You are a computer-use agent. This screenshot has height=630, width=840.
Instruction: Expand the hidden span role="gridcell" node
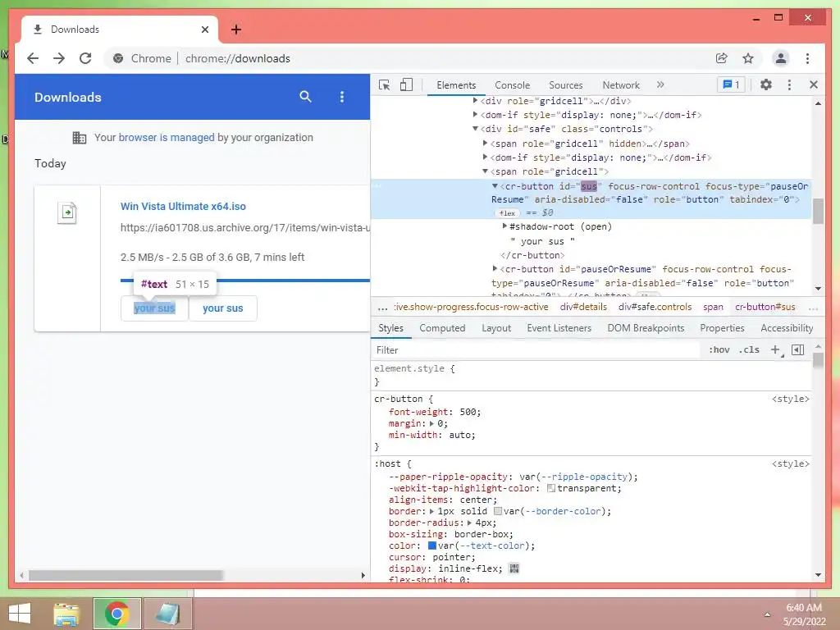click(x=485, y=143)
